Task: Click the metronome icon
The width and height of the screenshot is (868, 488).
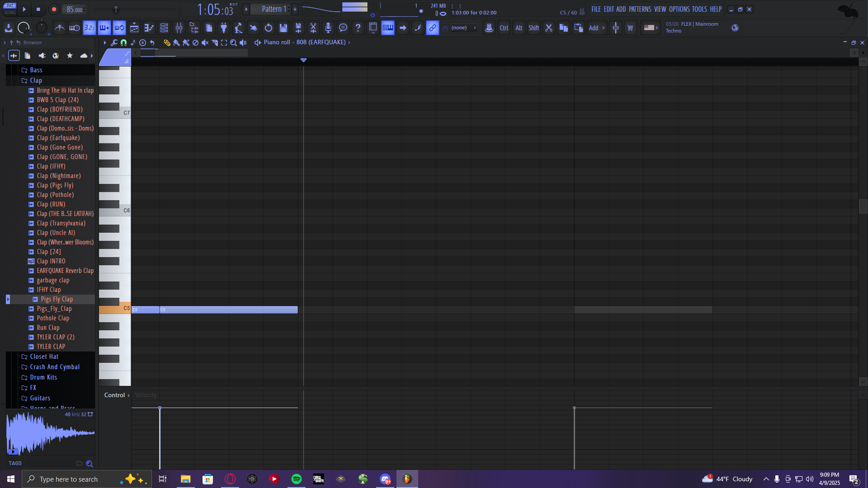Action: click(x=59, y=28)
